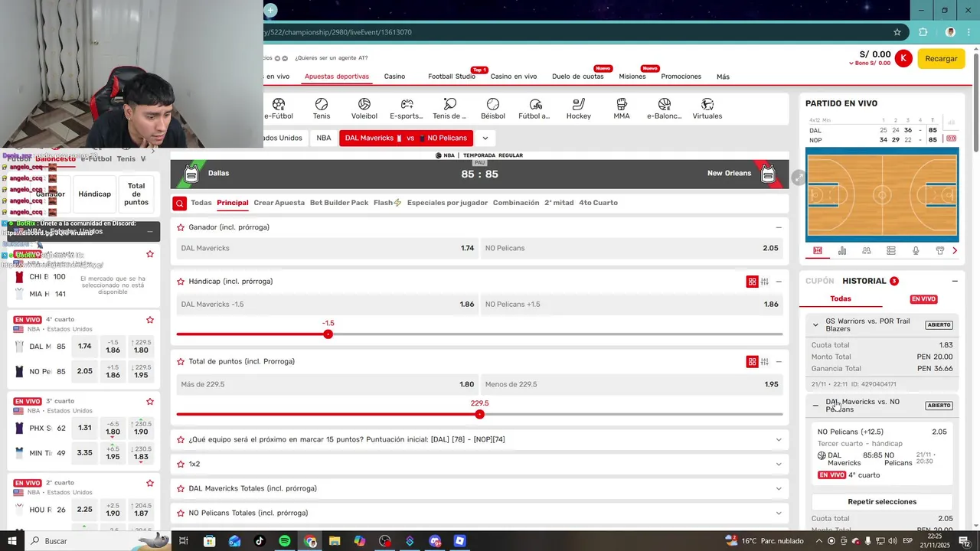This screenshot has height=551, width=980.
Task: Favorite the 1x2 market star
Action: tap(181, 464)
